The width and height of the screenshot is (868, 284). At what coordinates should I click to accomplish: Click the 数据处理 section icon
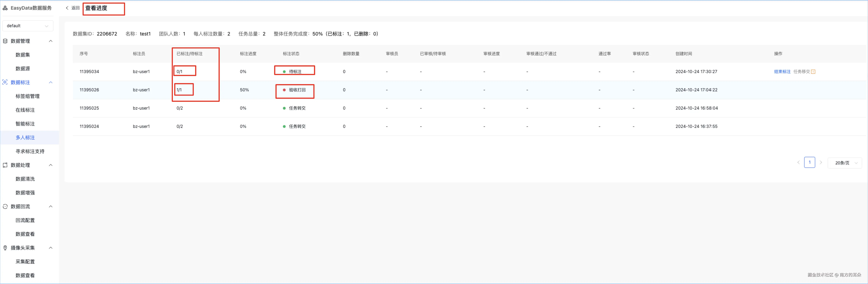[5, 165]
